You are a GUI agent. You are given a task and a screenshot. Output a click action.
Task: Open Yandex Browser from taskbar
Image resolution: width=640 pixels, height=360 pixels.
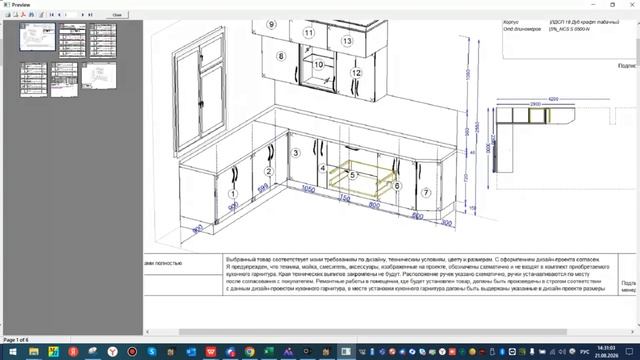(113, 351)
